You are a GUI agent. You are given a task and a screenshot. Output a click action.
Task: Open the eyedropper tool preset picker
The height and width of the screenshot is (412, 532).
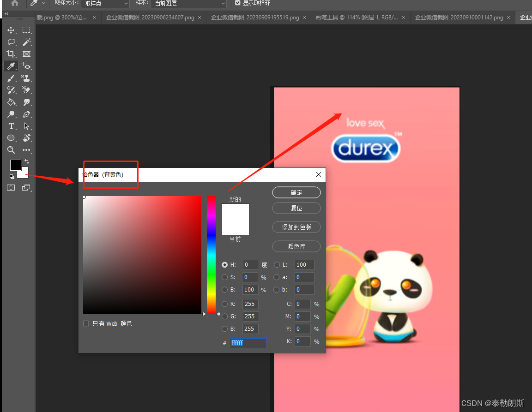pos(43,3)
